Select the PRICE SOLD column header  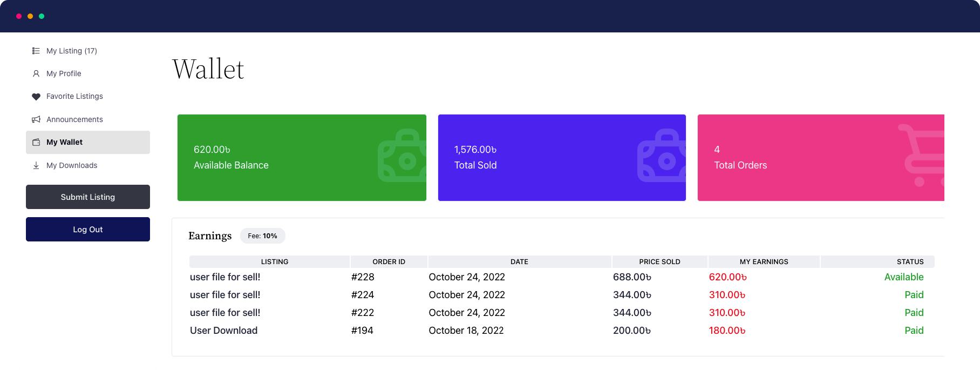(659, 262)
